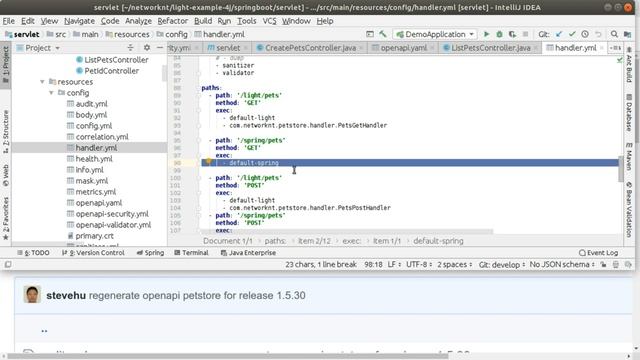The width and height of the screenshot is (640, 360).
Task: Switch to the servlet editor tab
Action: pos(228,48)
